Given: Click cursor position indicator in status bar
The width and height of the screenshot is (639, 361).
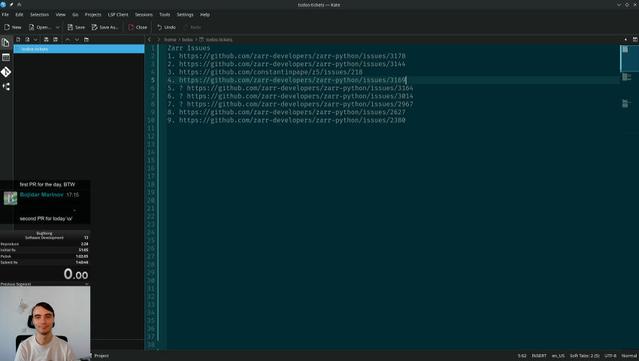Looking at the screenshot, I should (x=522, y=356).
